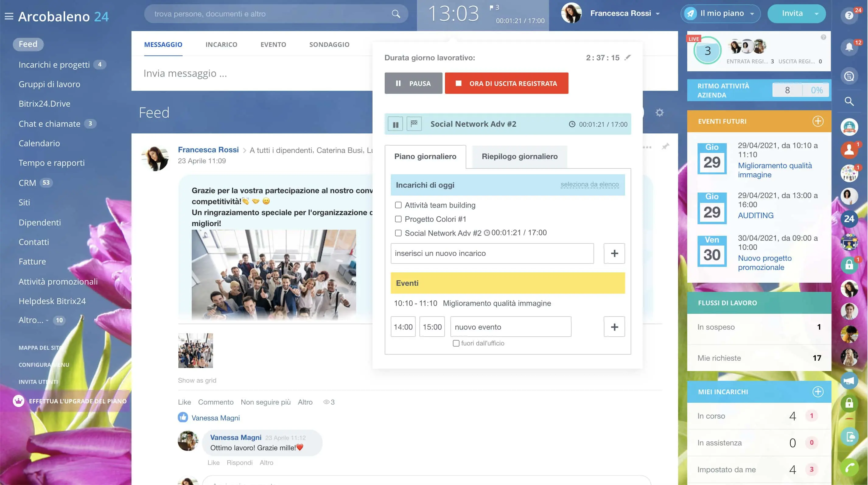Click the crown upgrade plan icon
This screenshot has height=485, width=868.
[19, 401]
